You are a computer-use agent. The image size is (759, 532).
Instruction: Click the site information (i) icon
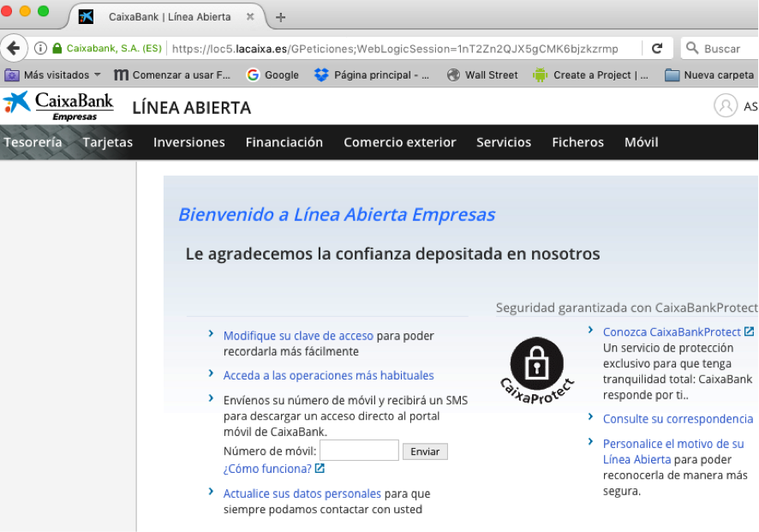click(40, 49)
